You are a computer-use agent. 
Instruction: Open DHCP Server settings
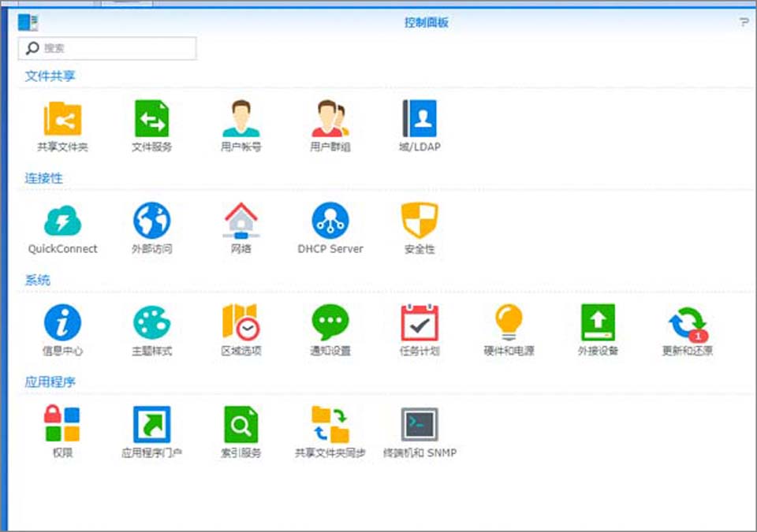coord(330,221)
